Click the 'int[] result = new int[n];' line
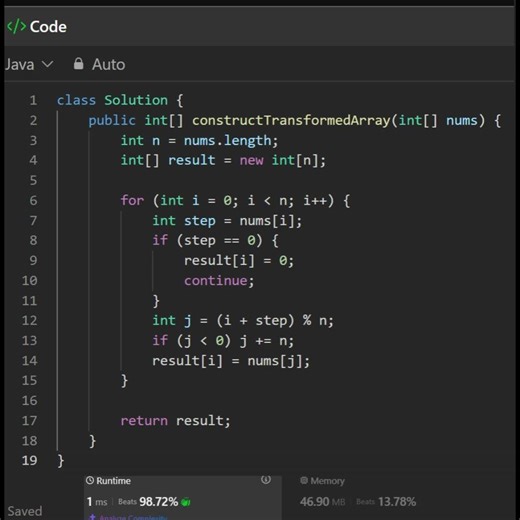 point(223,160)
